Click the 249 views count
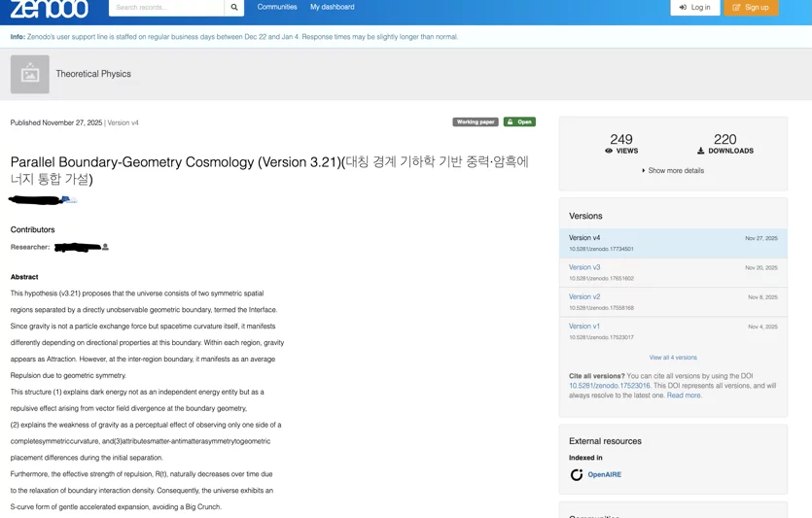The width and height of the screenshot is (812, 518). (620, 139)
